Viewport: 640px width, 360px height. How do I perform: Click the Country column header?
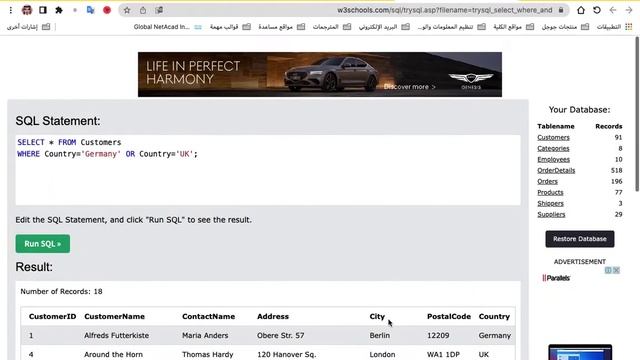click(494, 316)
